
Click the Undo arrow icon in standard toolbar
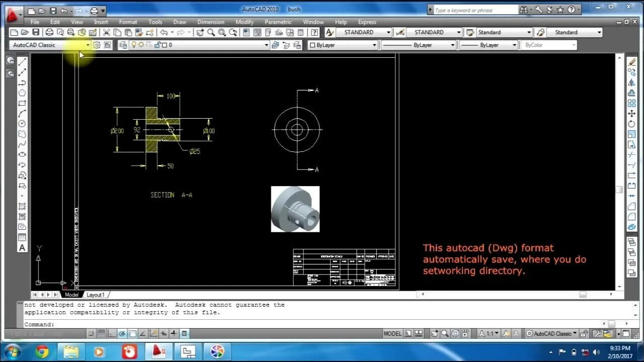click(164, 32)
